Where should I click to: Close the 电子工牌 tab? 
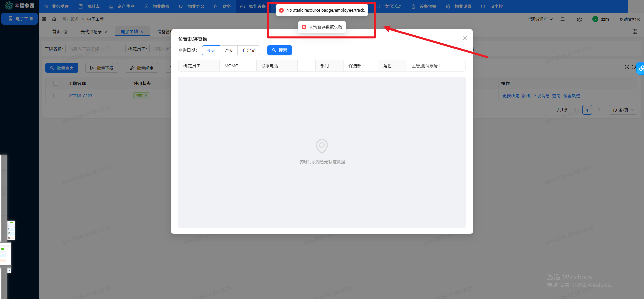point(142,32)
